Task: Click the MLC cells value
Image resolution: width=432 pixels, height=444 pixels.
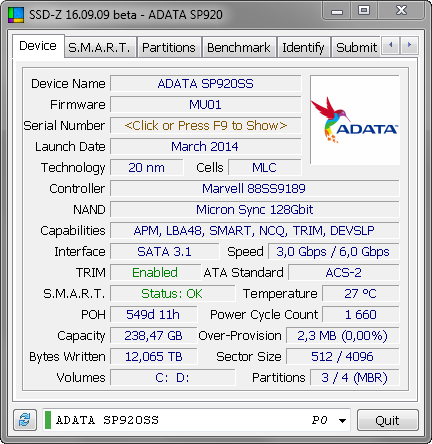Action: tap(265, 168)
